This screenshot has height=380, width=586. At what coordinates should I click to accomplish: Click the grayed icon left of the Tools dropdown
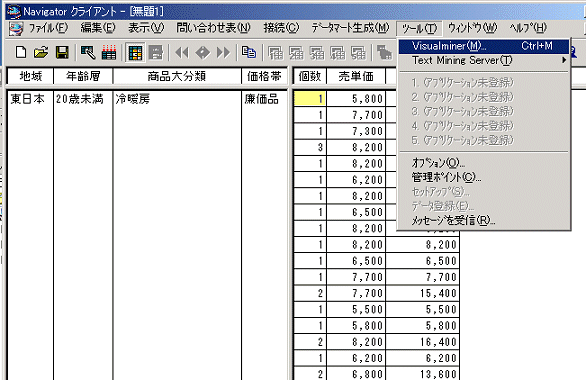[x=384, y=53]
